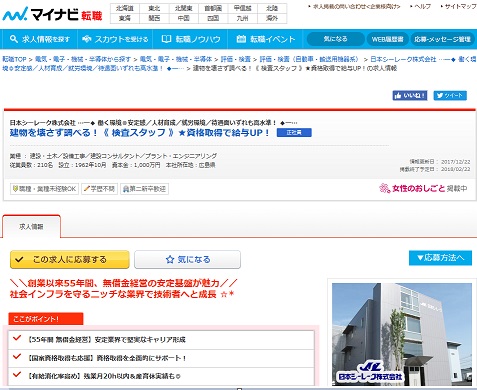Image resolution: width=477 pixels, height=390 pixels.
Task: Open 応募・メッセージ管理
Action: (x=442, y=39)
